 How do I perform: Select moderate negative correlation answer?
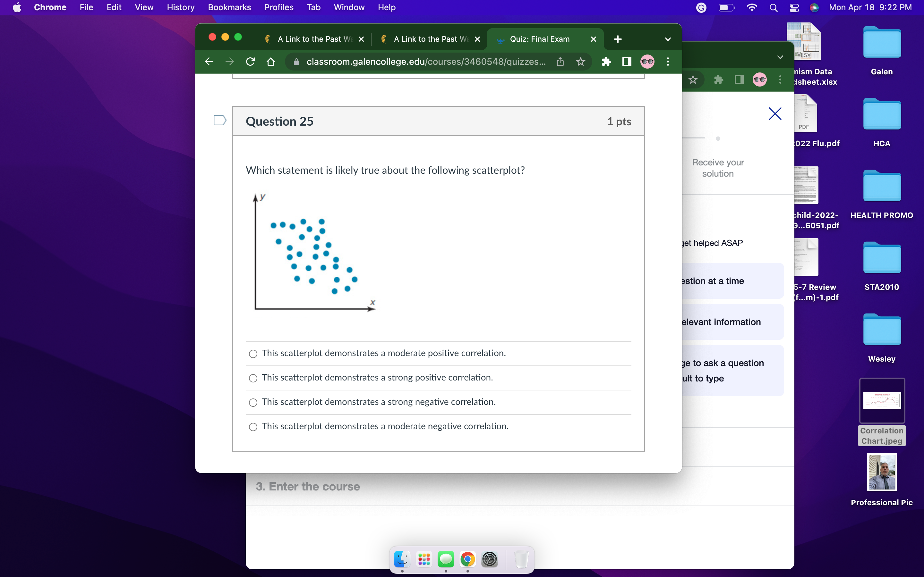(253, 427)
